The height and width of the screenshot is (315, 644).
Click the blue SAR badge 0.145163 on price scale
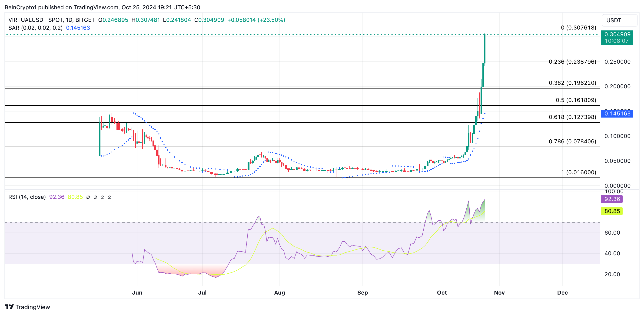click(x=617, y=114)
